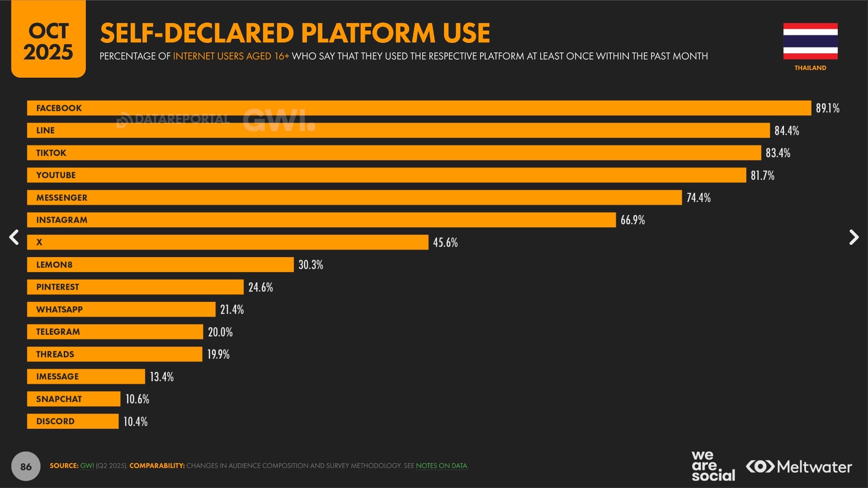Click the GWI watermark logo
The width and height of the screenshot is (868, 488).
[279, 121]
